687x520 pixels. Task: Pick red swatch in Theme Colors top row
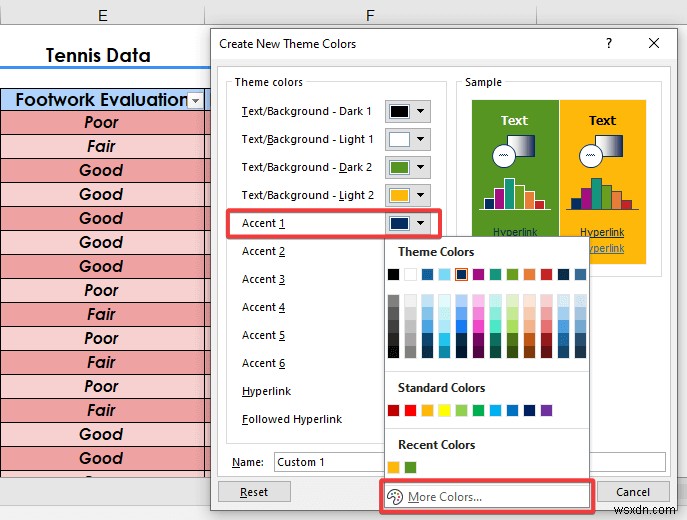point(546,275)
